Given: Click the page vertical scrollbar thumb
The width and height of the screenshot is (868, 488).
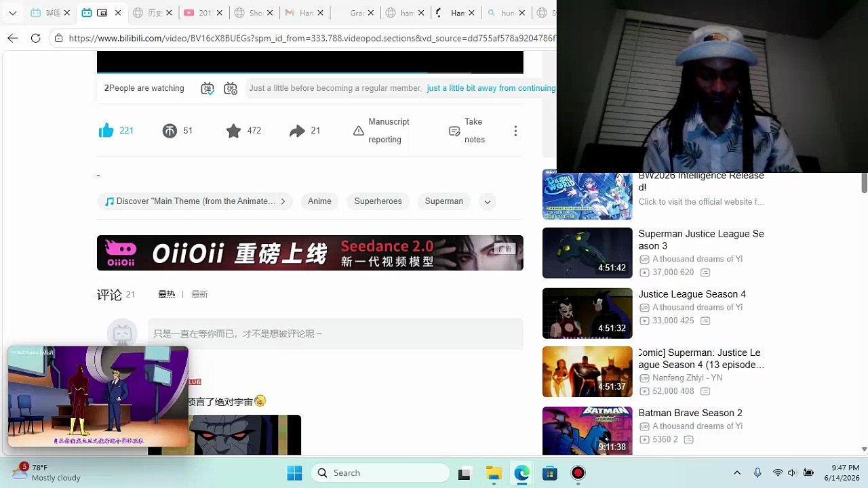Looking at the screenshot, I should pyautogui.click(x=864, y=182).
